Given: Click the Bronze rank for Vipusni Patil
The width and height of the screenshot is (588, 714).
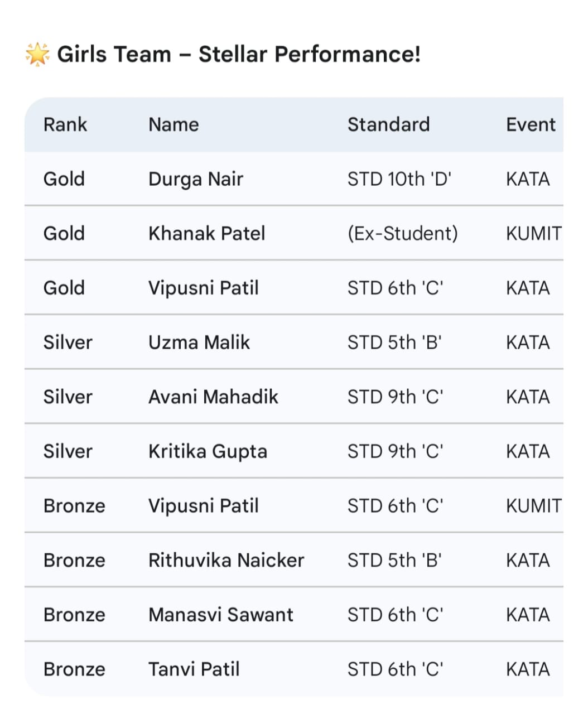Looking at the screenshot, I should [x=74, y=506].
